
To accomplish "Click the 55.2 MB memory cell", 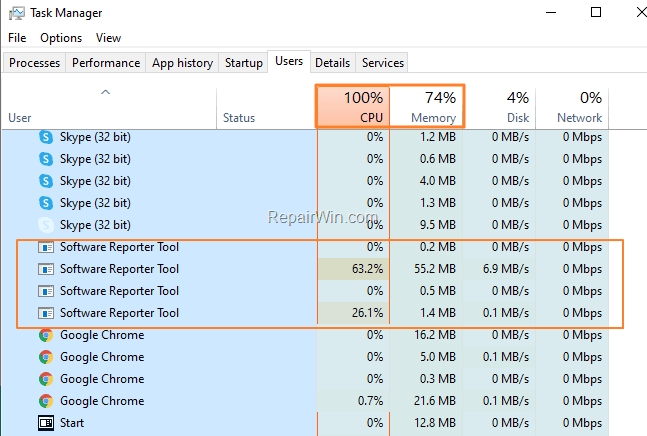I will (426, 269).
